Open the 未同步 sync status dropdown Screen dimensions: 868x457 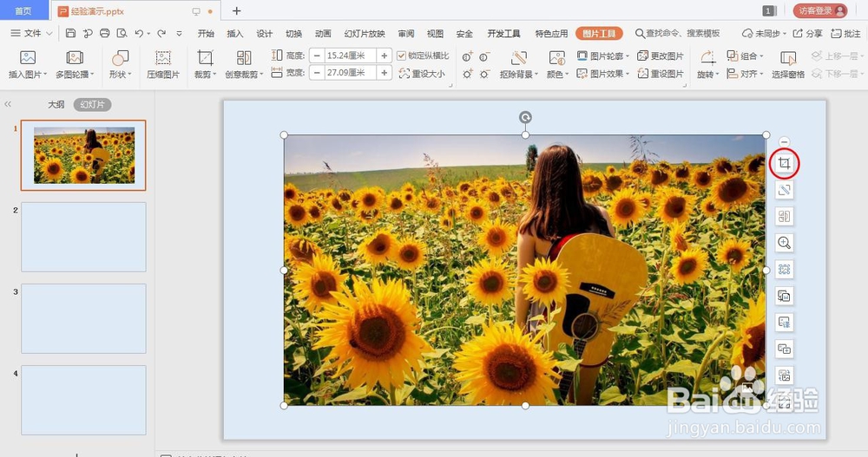tap(764, 33)
